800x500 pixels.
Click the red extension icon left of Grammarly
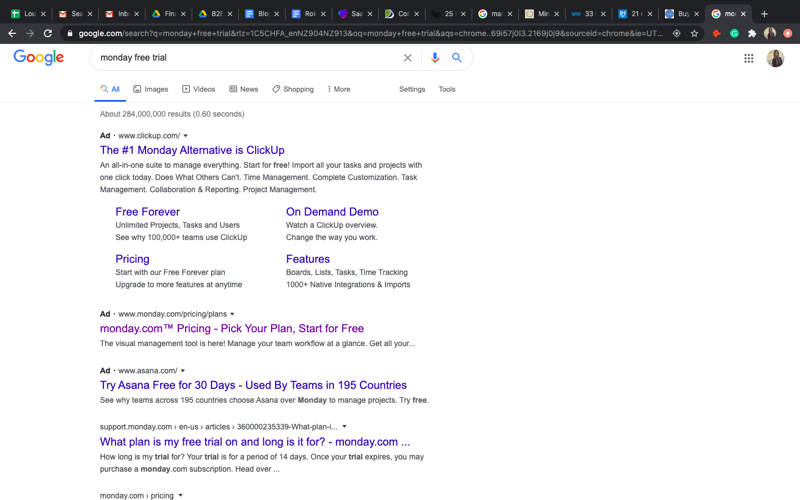tap(717, 33)
